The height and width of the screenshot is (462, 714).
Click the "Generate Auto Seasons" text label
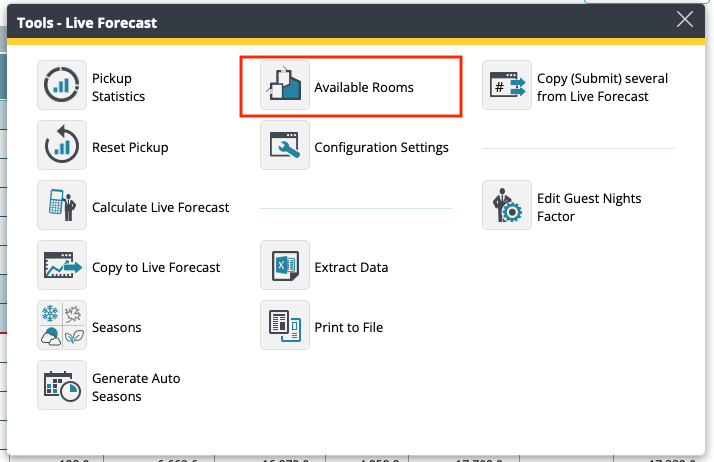136,388
